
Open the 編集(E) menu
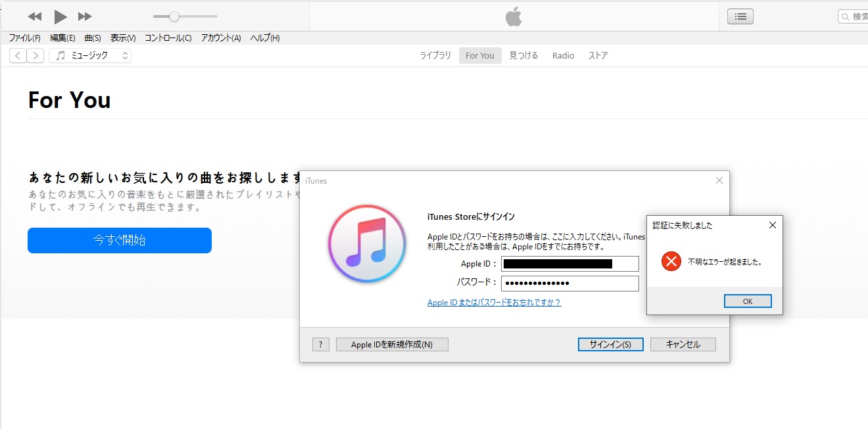pos(62,38)
